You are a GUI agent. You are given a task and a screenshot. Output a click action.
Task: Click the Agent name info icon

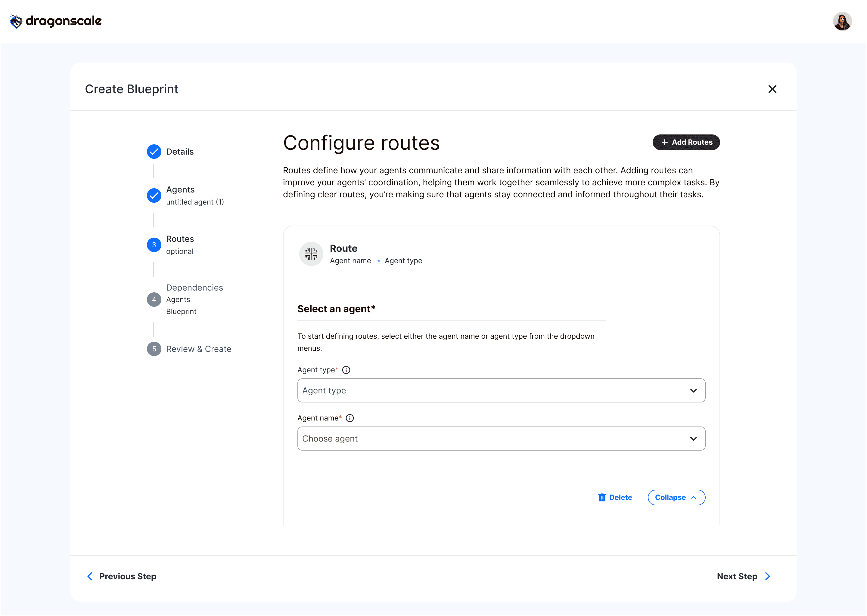pos(350,418)
